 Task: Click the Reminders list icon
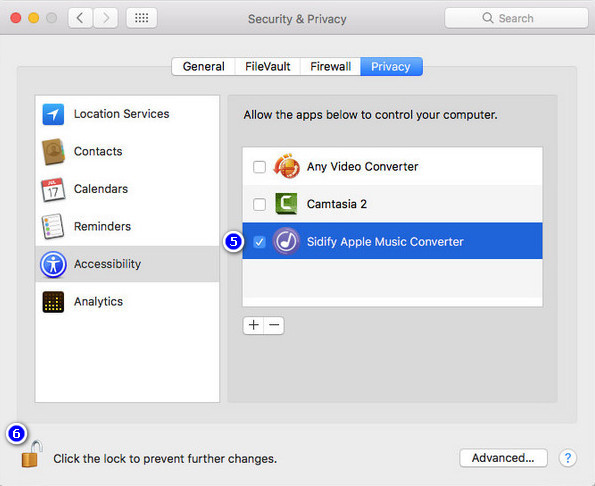pos(53,226)
